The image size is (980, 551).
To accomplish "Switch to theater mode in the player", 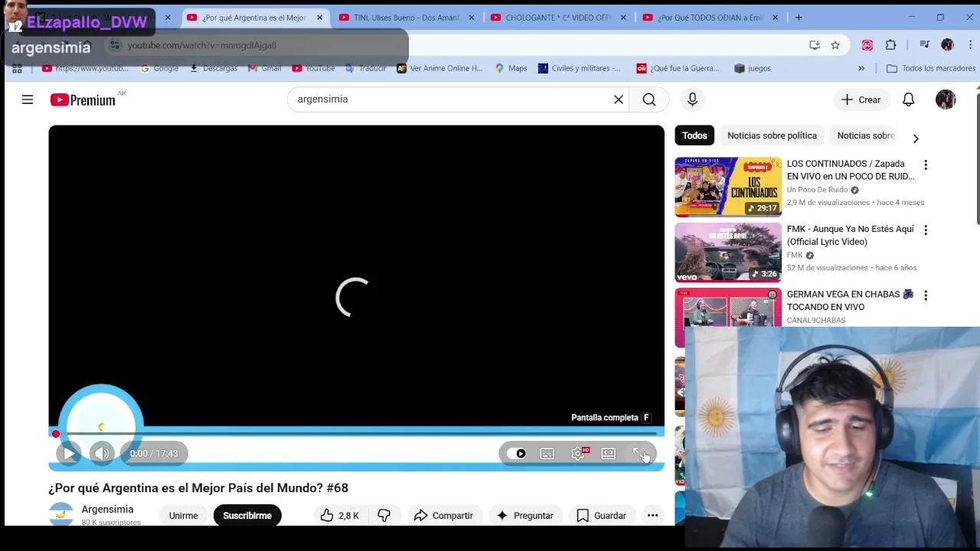I will click(608, 454).
